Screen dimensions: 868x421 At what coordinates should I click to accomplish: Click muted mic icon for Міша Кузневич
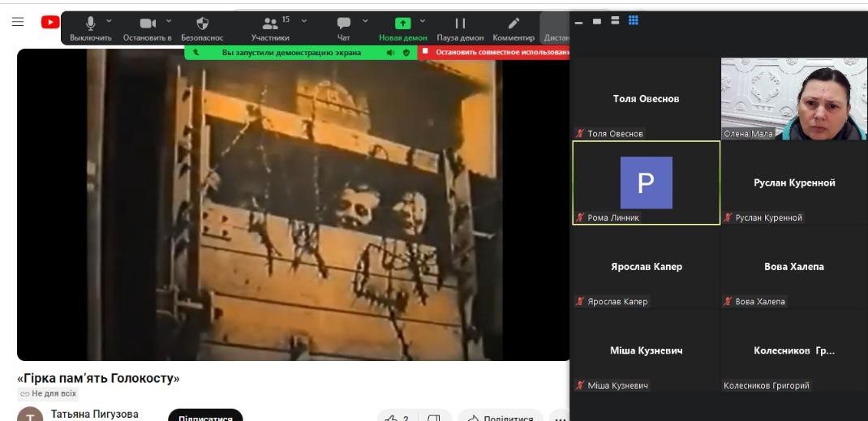(x=580, y=385)
